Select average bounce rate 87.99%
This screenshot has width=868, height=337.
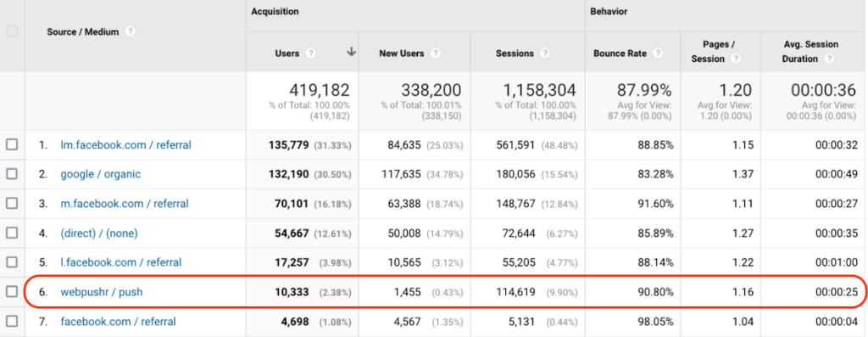[x=645, y=90]
